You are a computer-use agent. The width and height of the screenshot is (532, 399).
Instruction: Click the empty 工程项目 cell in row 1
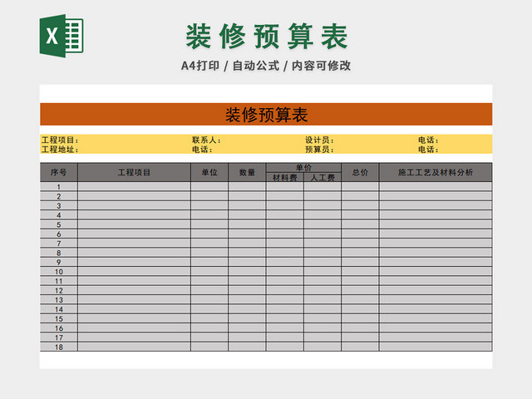pos(134,186)
